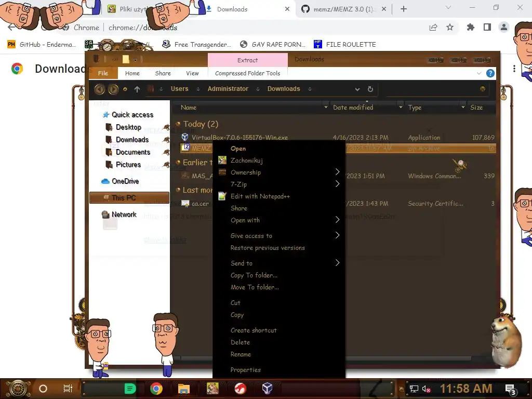The height and width of the screenshot is (399, 532).
Task: Open the Start menu clockwork button
Action: tap(17, 389)
